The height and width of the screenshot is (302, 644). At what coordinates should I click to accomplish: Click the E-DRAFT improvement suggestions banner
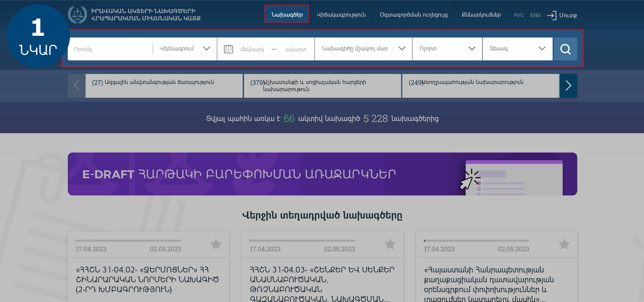(322, 174)
